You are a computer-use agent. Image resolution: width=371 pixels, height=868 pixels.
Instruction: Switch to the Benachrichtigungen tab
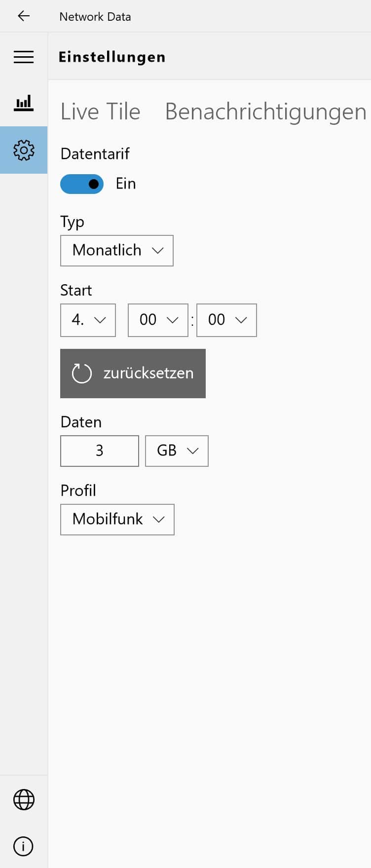point(265,112)
